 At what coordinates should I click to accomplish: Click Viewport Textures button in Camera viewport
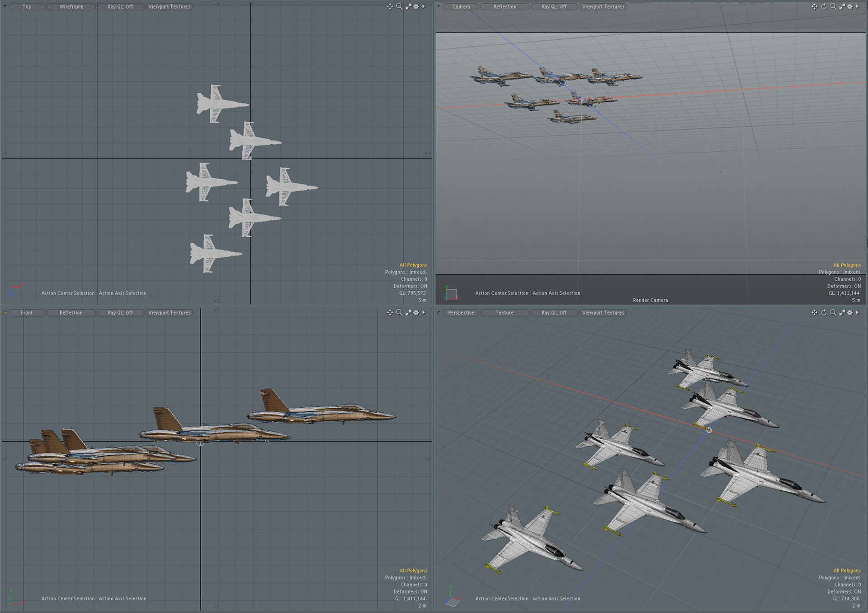(603, 7)
